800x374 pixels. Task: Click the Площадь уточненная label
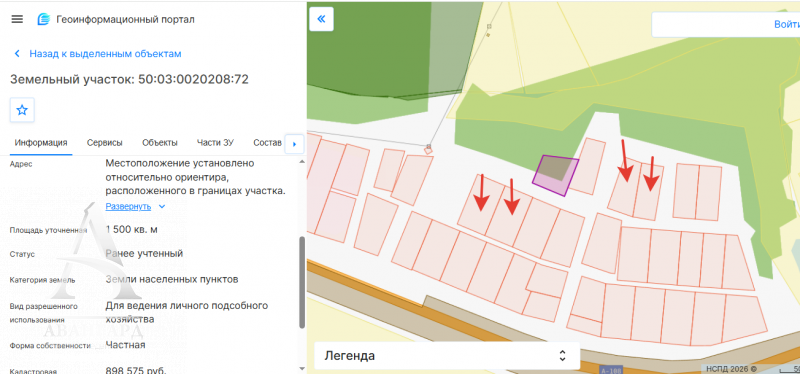(48, 230)
